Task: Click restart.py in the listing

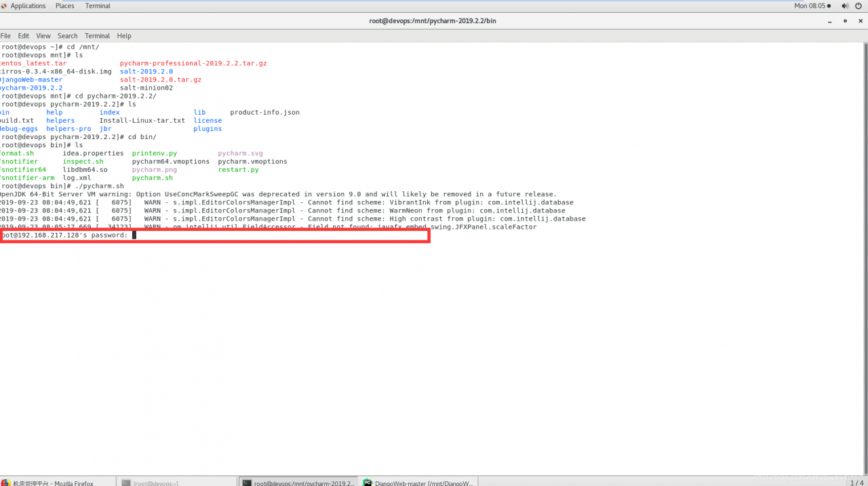Action: coord(238,170)
